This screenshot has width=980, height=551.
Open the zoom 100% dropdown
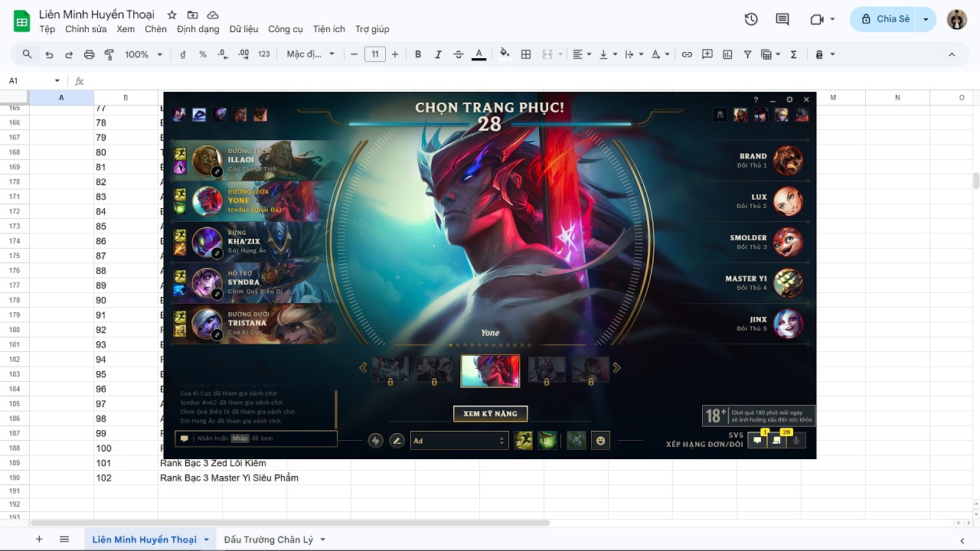point(144,54)
